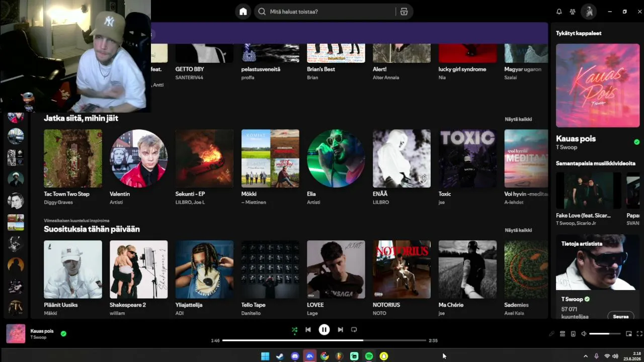This screenshot has width=644, height=362.
Task: Follow T Swoop with the Seuraa button
Action: (621, 317)
